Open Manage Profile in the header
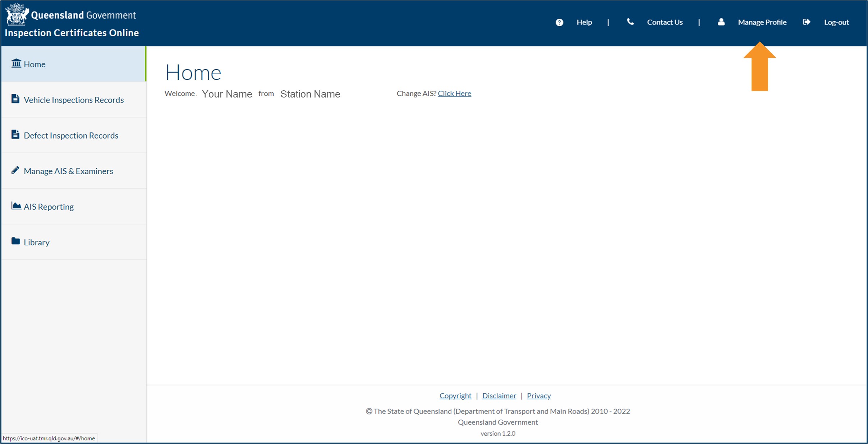The image size is (868, 444). [x=762, y=22]
